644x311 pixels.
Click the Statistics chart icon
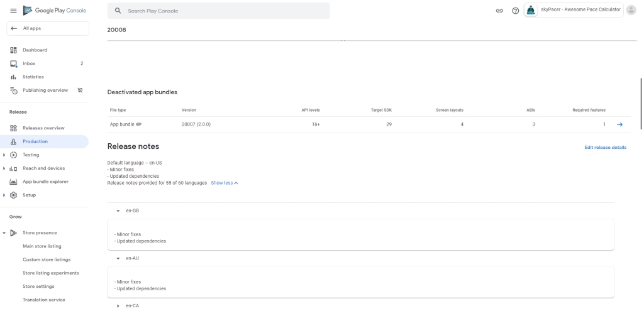pyautogui.click(x=13, y=77)
